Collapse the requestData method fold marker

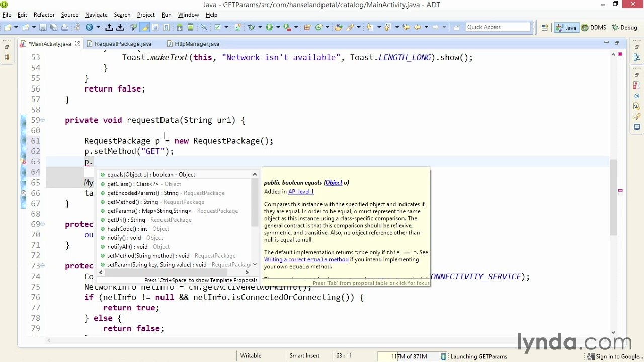(x=43, y=120)
